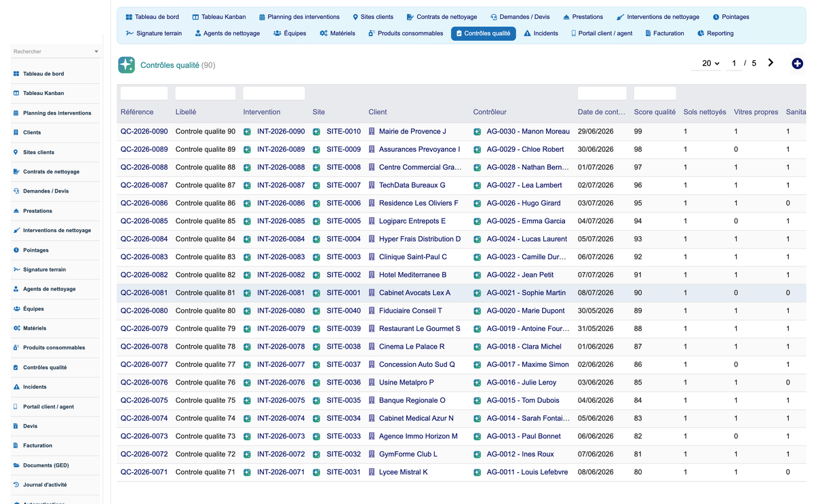Click the Référence column filter field
Screen dimensions: 814x504
click(x=144, y=93)
